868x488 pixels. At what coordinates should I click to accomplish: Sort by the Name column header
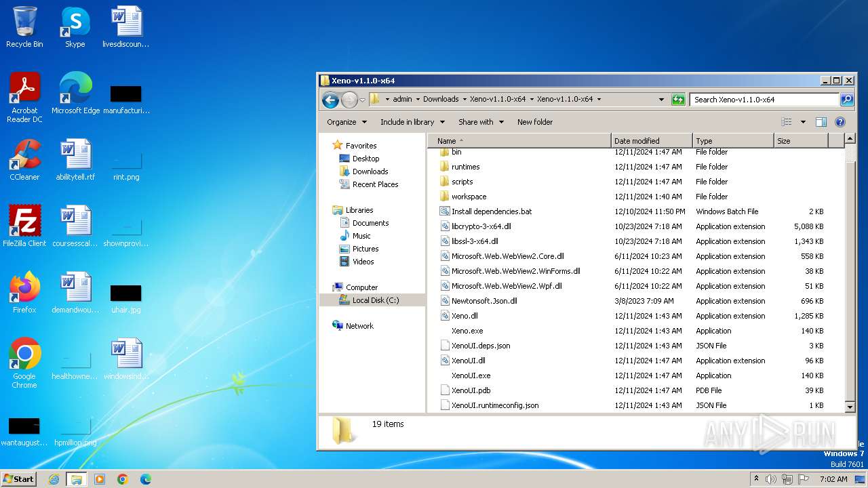(519, 141)
